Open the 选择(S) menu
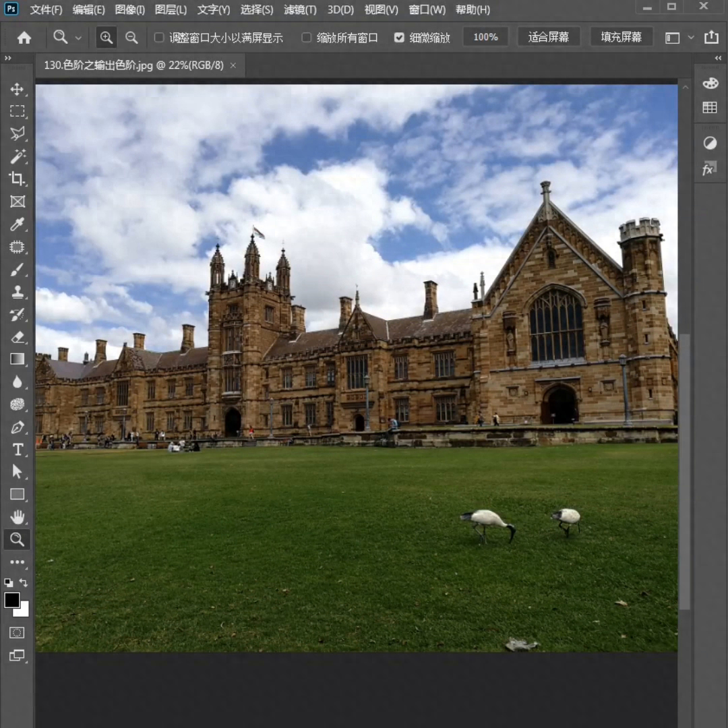The height and width of the screenshot is (728, 728). (x=257, y=9)
